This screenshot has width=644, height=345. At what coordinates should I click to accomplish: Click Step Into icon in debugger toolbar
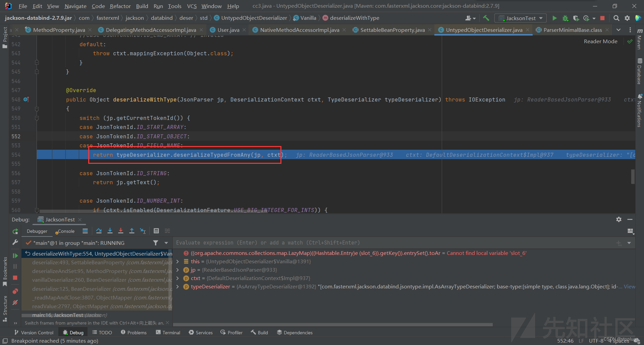110,231
